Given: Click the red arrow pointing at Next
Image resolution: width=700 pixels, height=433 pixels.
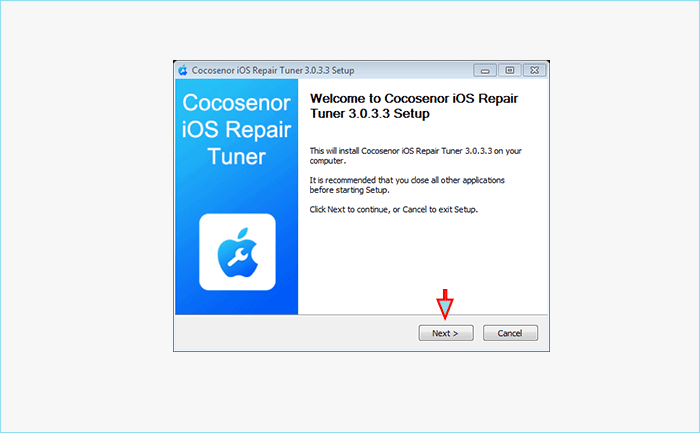Looking at the screenshot, I should pos(445,304).
